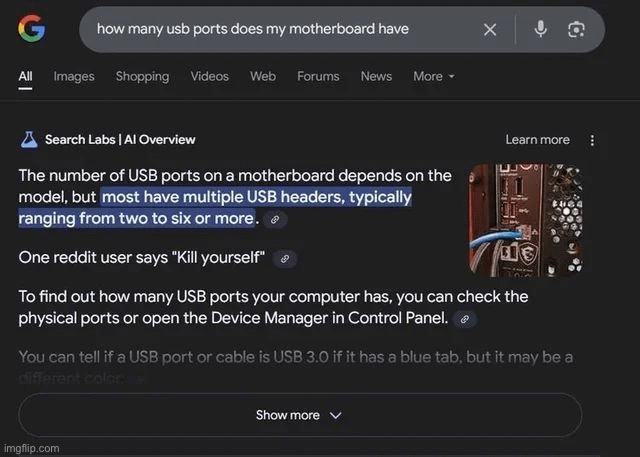The width and height of the screenshot is (640, 457).
Task: Clear the search query with the X icon
Action: point(490,29)
